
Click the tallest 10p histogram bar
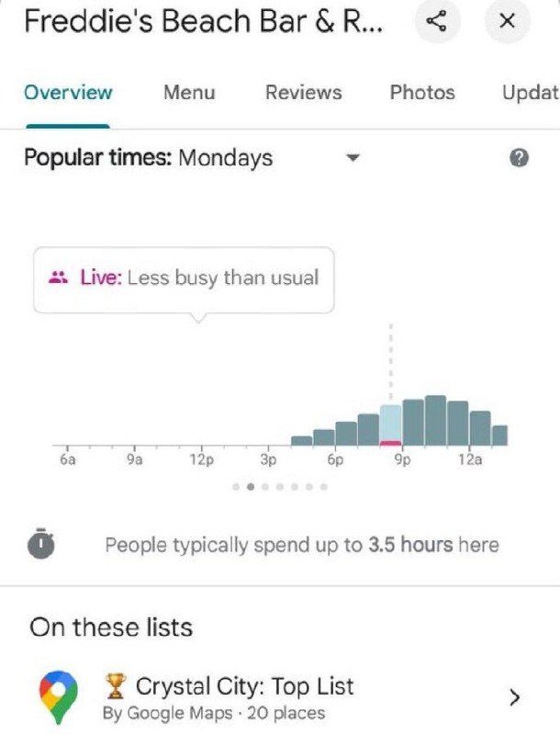click(x=435, y=421)
